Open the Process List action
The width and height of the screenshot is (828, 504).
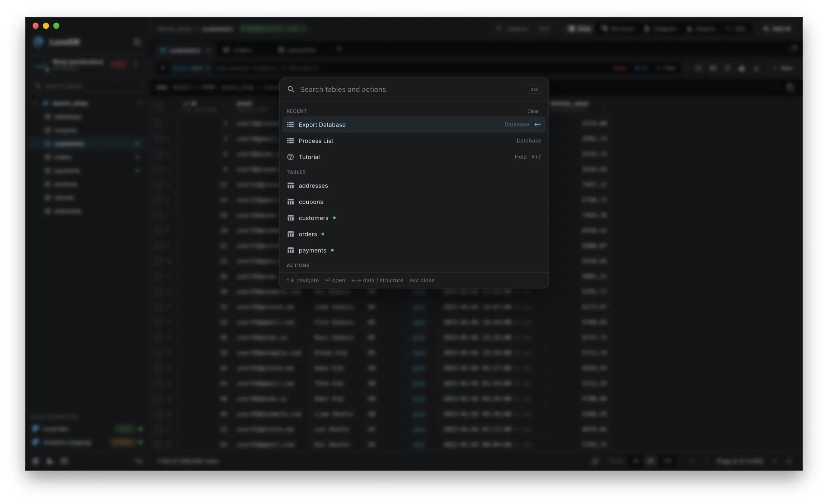(x=414, y=141)
